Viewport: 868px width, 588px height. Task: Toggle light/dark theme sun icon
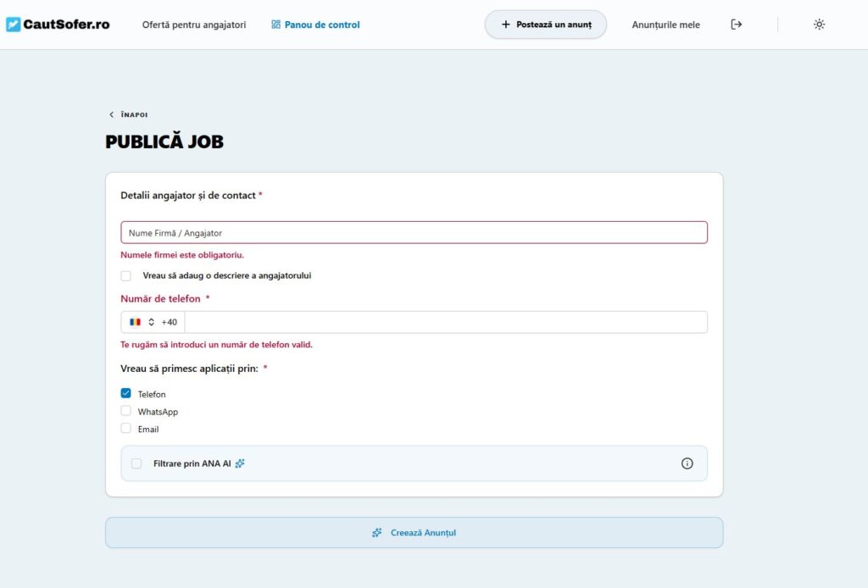click(x=819, y=25)
